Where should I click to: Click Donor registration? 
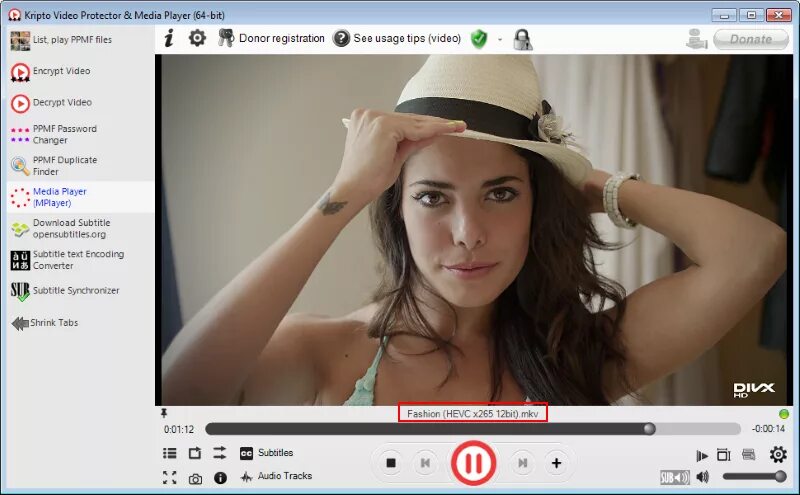[271, 38]
